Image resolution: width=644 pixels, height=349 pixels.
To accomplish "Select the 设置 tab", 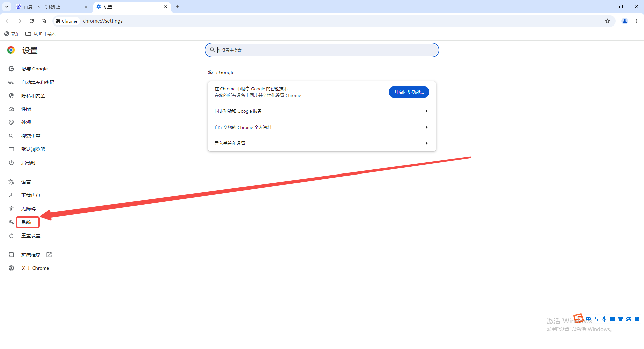I will (x=132, y=7).
